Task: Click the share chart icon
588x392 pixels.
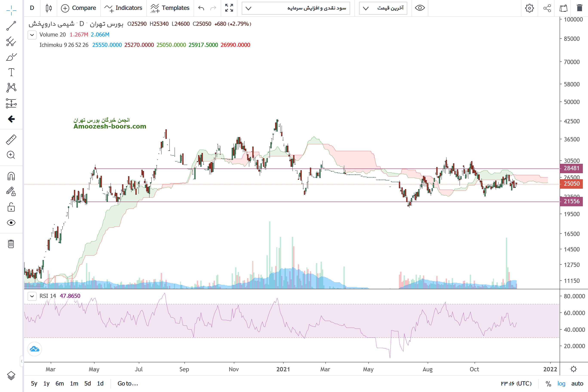Action: pyautogui.click(x=547, y=8)
